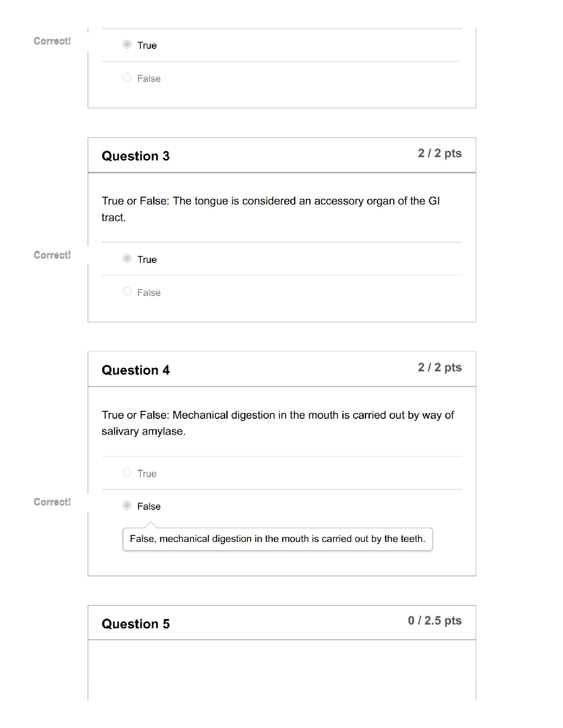
Task: Click the topmost Correct! label
Action: point(52,41)
